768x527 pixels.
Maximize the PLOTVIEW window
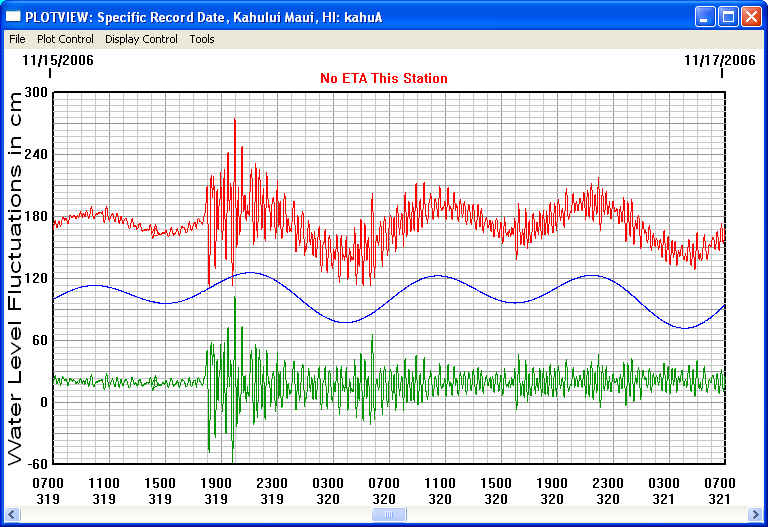tap(728, 17)
